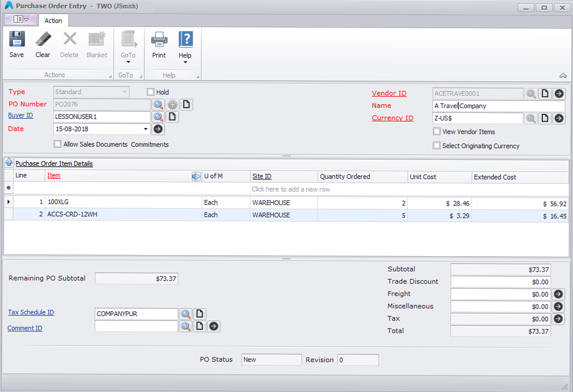Click the Tax arrow button
The width and height of the screenshot is (573, 392).
pyautogui.click(x=558, y=319)
